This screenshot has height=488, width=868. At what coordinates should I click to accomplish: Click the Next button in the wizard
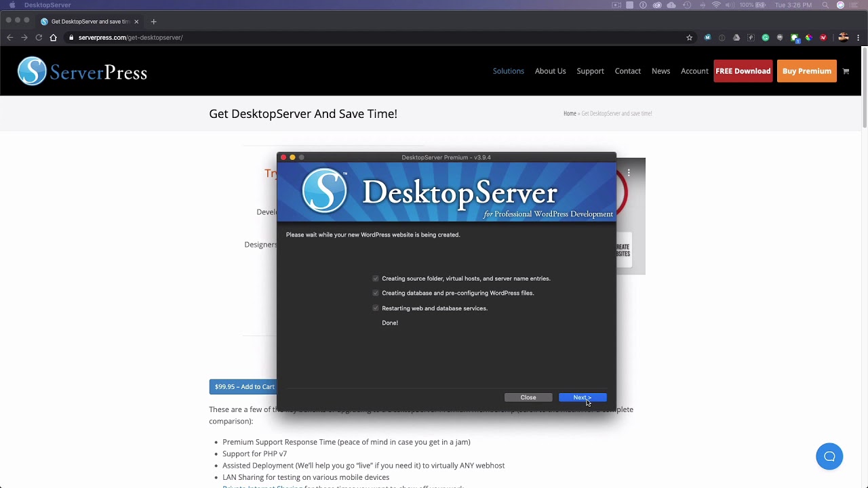tap(581, 397)
